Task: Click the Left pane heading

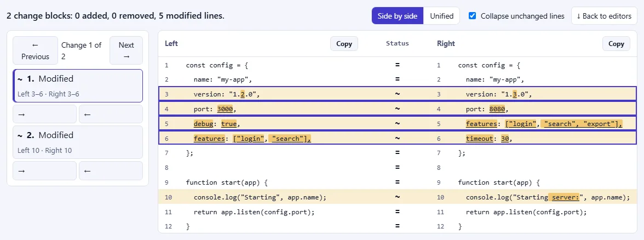Action: [171, 43]
